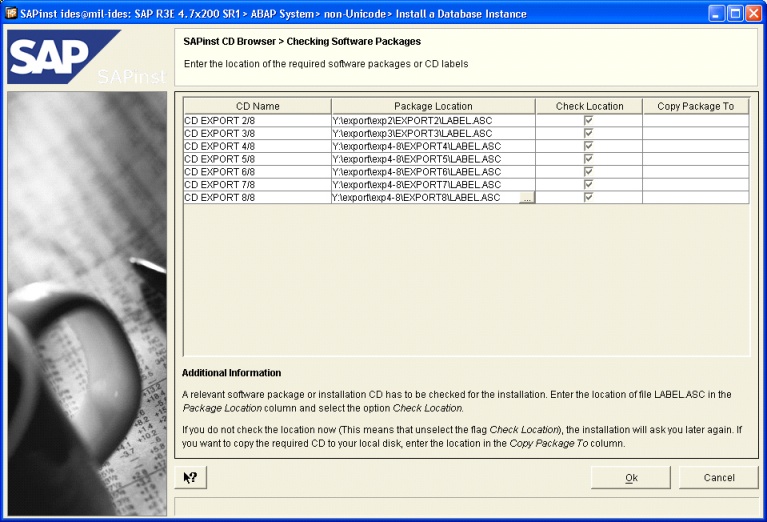Toggle Check Location for CD EXPORT 2/8

click(x=589, y=120)
